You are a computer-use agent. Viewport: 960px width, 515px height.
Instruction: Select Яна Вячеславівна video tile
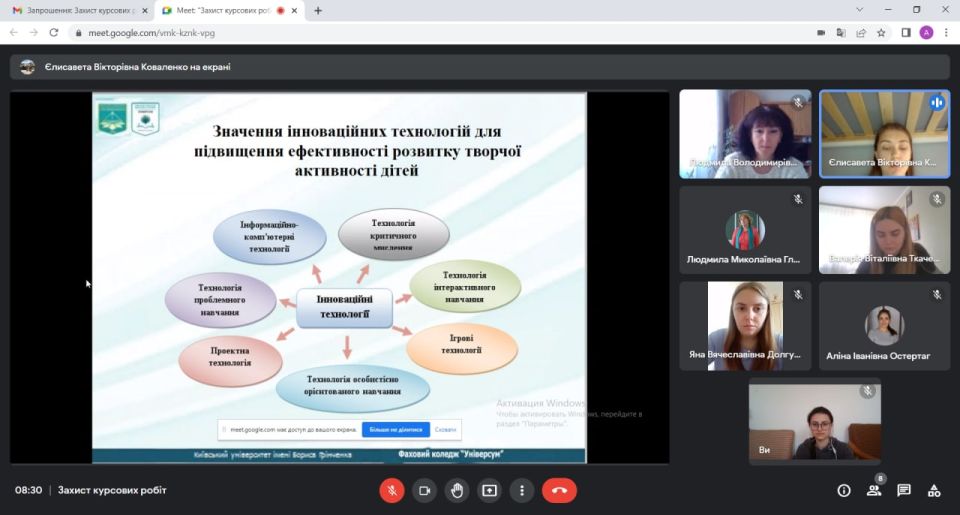pyautogui.click(x=745, y=326)
